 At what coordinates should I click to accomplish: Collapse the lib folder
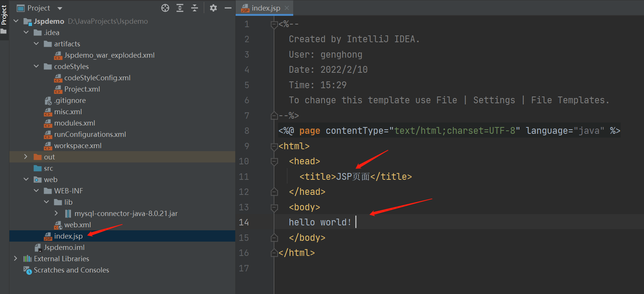coord(47,202)
